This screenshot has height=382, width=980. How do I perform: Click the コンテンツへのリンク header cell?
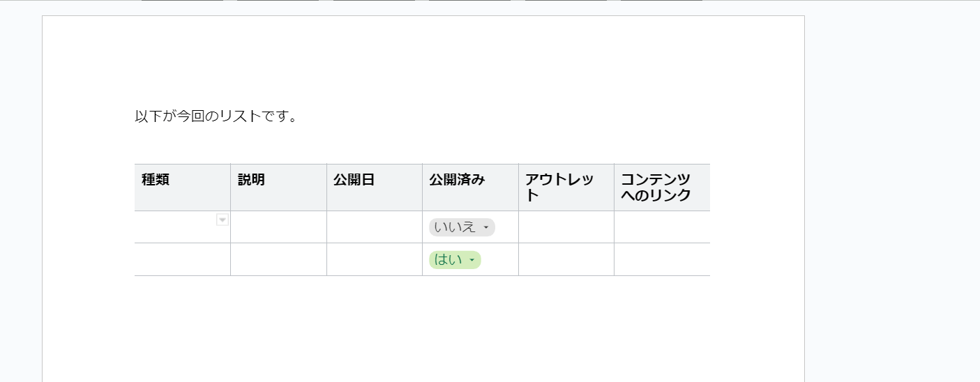point(662,187)
